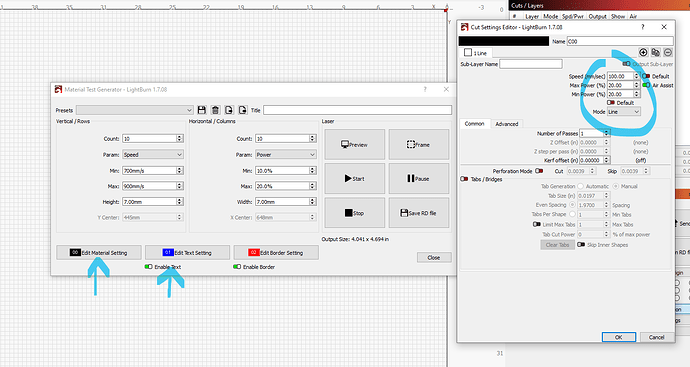690x367 pixels.
Task: Click the black layer color bar
Action: tap(504, 41)
